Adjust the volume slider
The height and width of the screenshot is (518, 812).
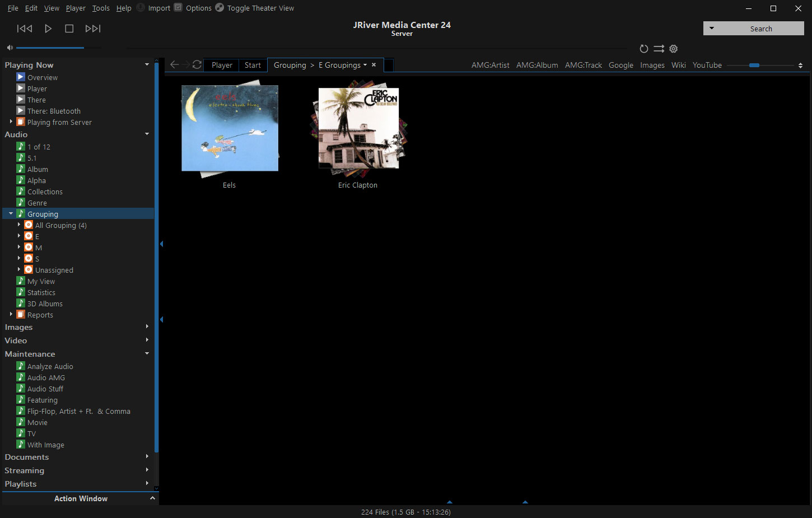pos(58,48)
